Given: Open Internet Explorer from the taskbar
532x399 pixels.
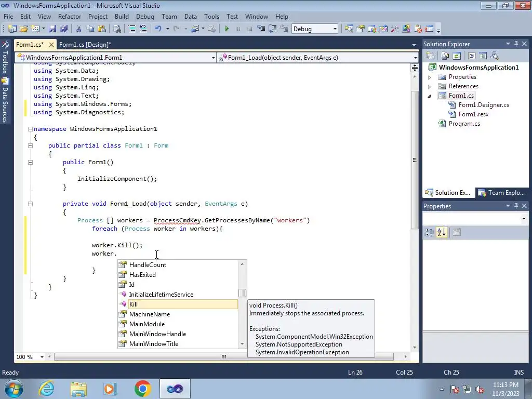Looking at the screenshot, I should coord(46,389).
